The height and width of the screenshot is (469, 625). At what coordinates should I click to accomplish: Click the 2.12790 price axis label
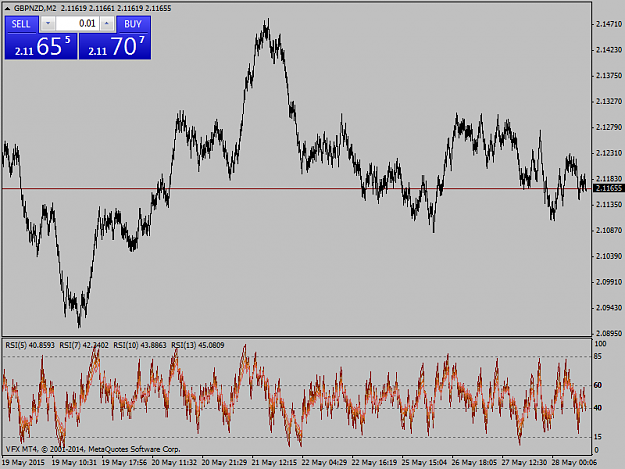pyautogui.click(x=609, y=127)
